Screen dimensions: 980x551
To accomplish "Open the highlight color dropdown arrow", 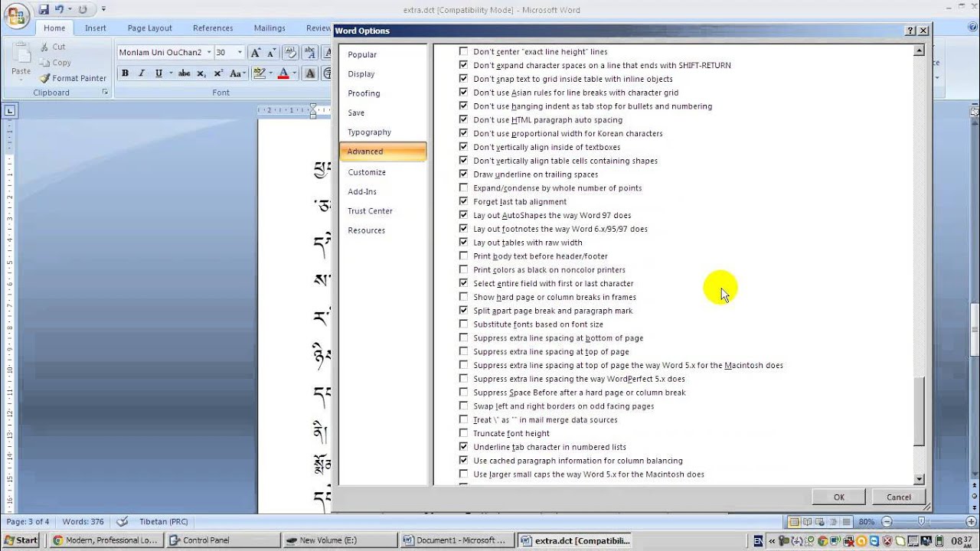I will coord(270,73).
